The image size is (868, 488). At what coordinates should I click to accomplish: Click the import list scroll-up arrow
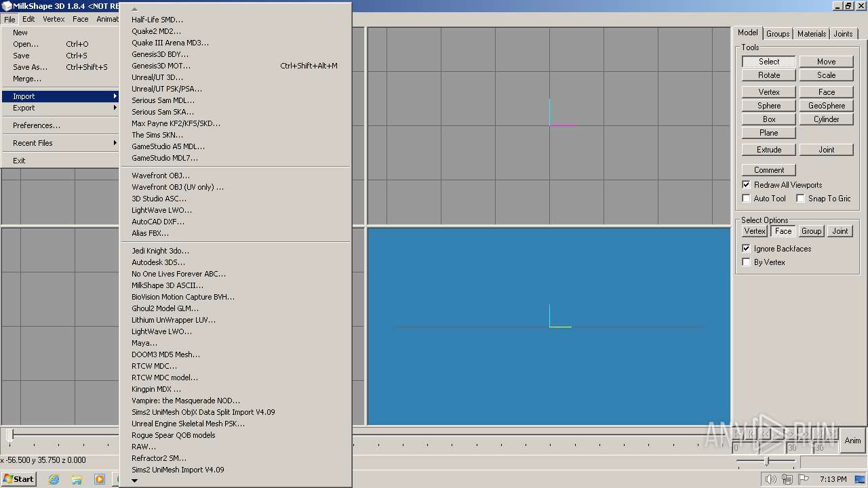(x=134, y=9)
